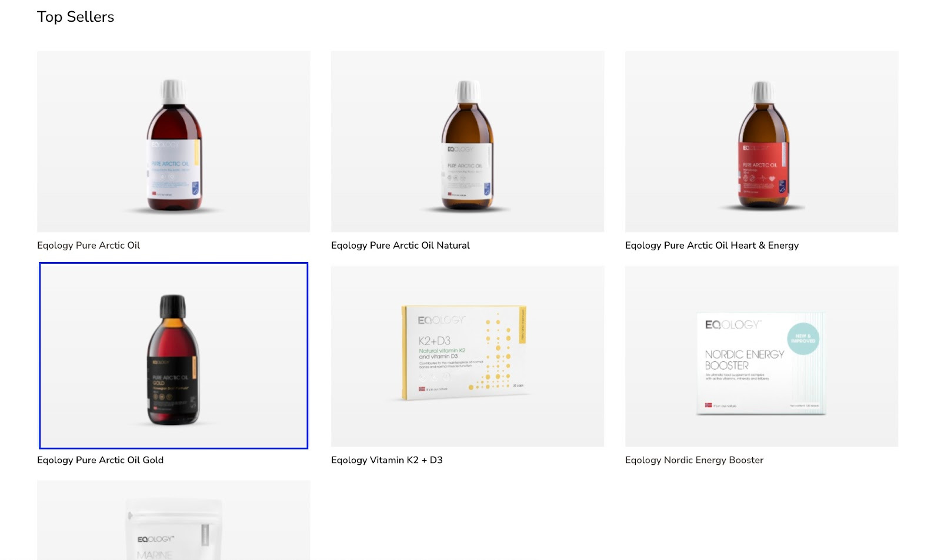
Task: Click the Eqology Nordic Energy Booster title
Action: coord(695,460)
